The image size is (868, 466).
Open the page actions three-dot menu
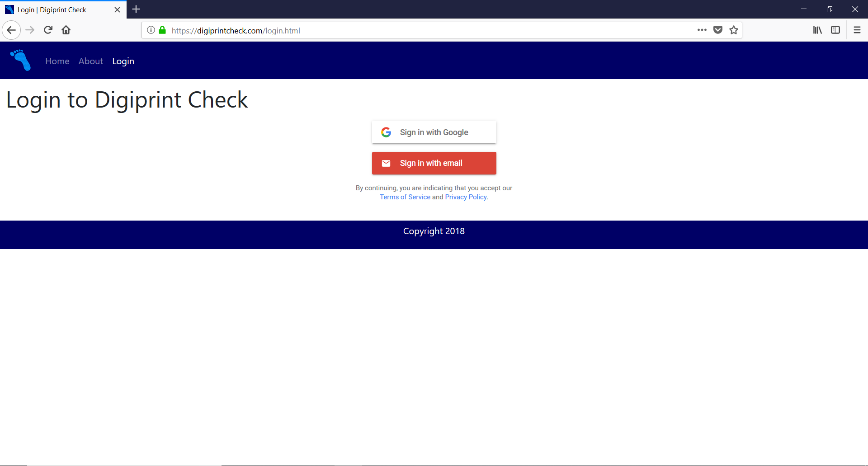pyautogui.click(x=702, y=30)
